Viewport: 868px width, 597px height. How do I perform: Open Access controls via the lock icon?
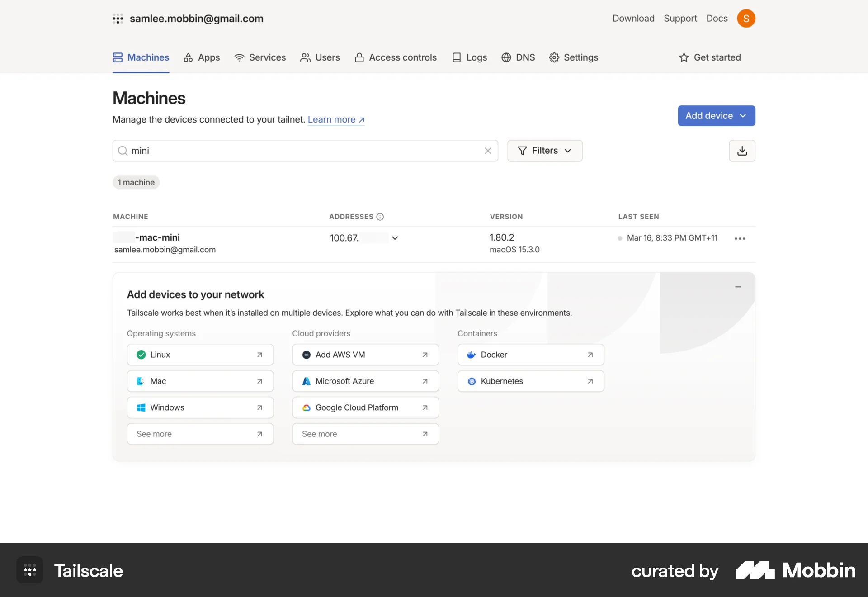[359, 57]
